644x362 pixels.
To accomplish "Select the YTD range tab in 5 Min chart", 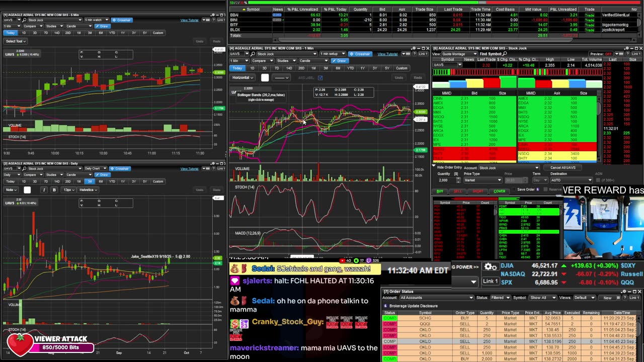I will pyautogui.click(x=112, y=33).
